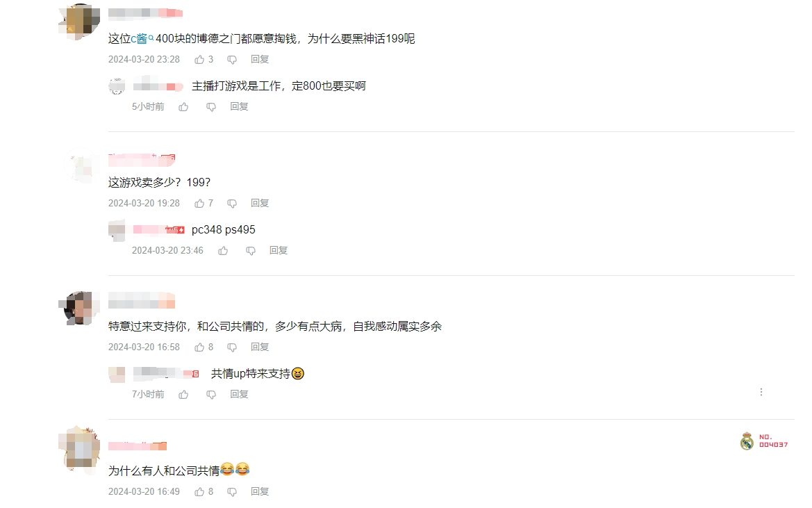This screenshot has width=812, height=508.
Task: Dislike the reply pc348 ps495
Action: click(x=251, y=251)
